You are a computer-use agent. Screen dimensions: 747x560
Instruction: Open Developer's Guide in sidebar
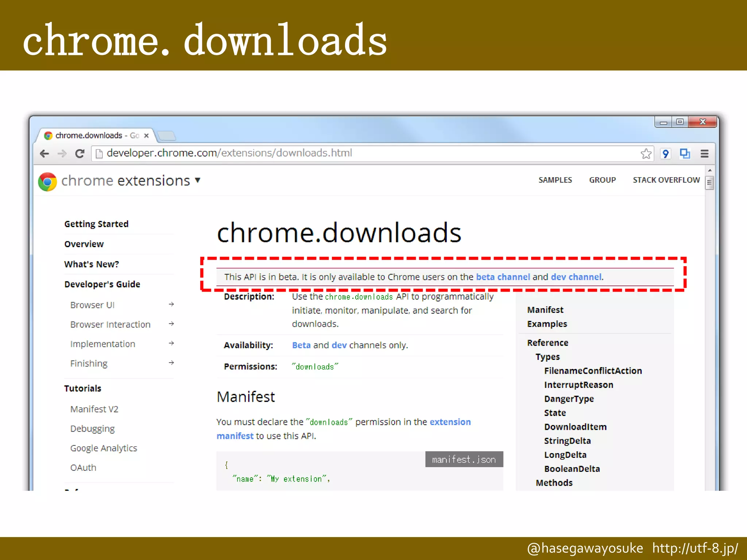pos(102,284)
